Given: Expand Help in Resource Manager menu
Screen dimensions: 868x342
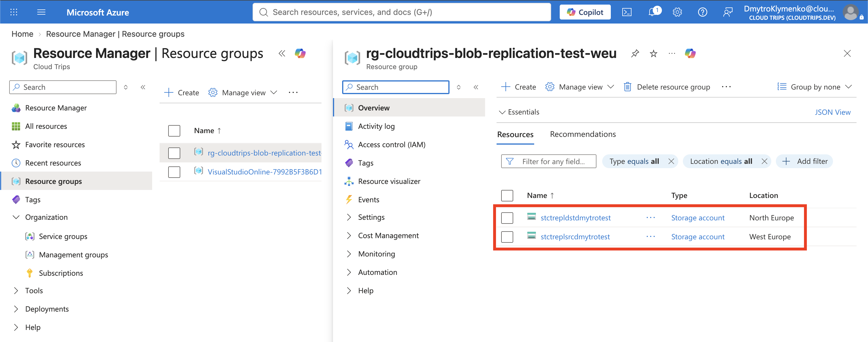Looking at the screenshot, I should point(16,327).
